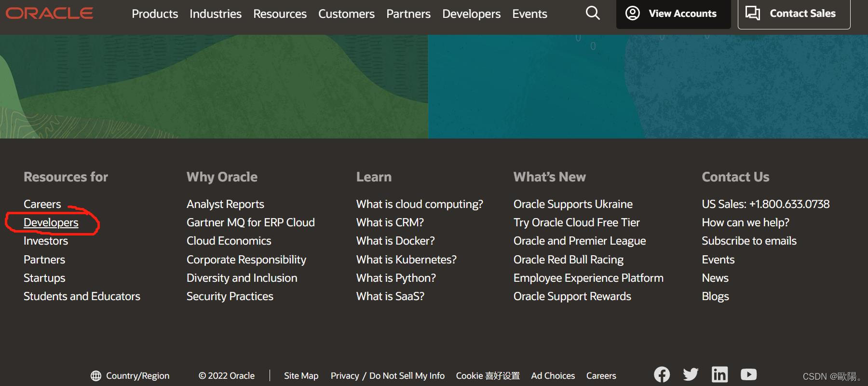868x386 pixels.
Task: Open Oracle Red Bull Racing link
Action: [569, 260]
